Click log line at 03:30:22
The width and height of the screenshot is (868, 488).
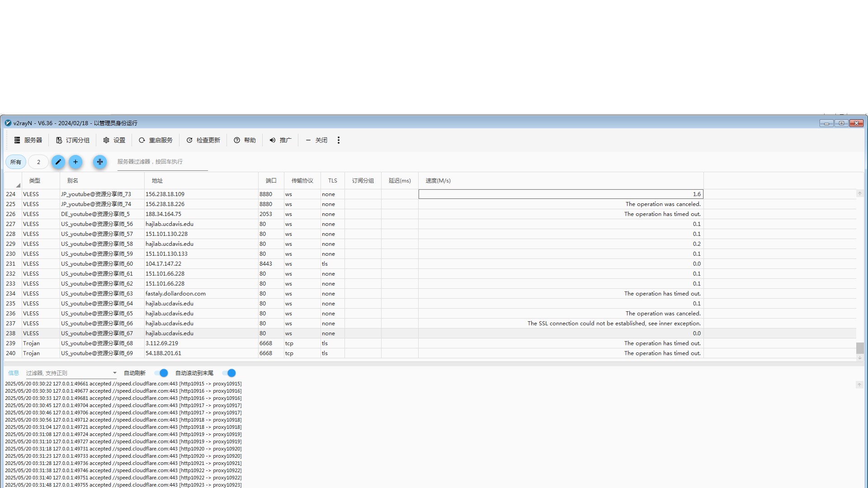pyautogui.click(x=123, y=384)
